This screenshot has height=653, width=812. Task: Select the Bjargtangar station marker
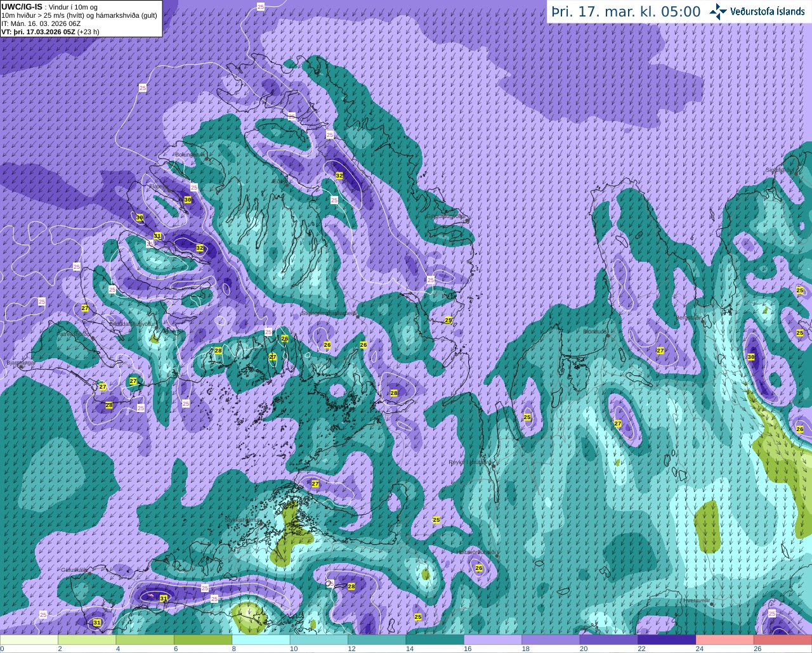click(x=21, y=366)
